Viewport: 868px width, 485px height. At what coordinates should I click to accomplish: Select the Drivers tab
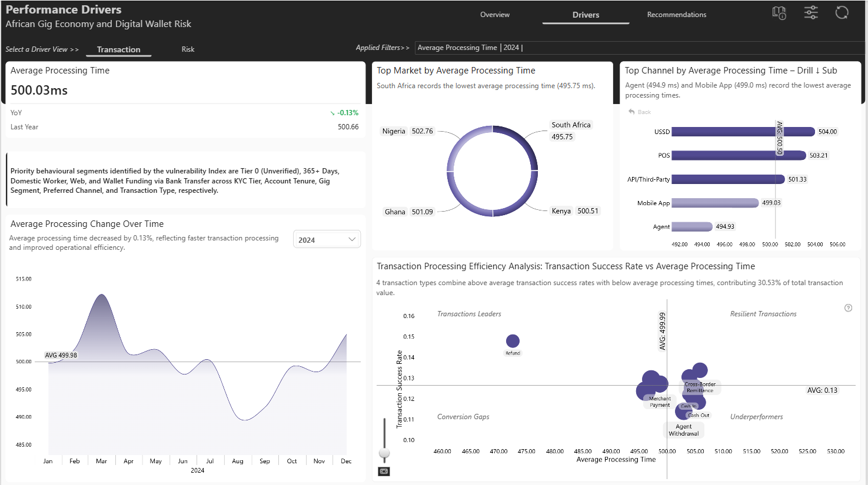coord(586,15)
